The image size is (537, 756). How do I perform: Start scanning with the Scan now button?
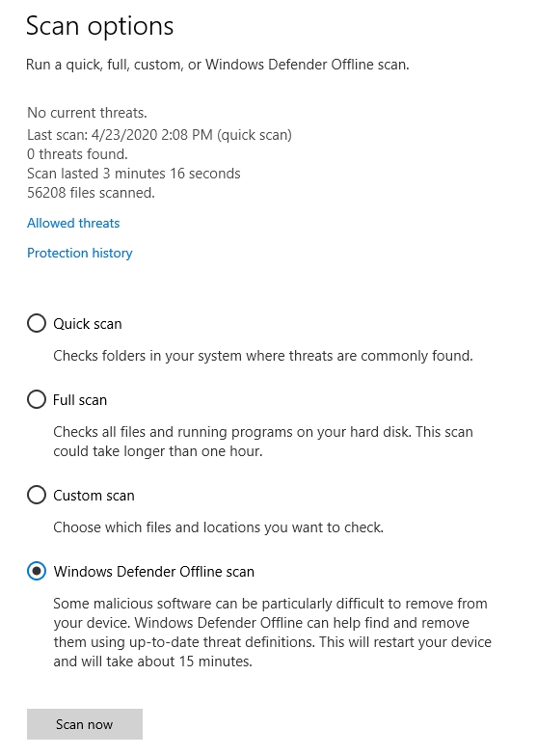click(x=85, y=724)
